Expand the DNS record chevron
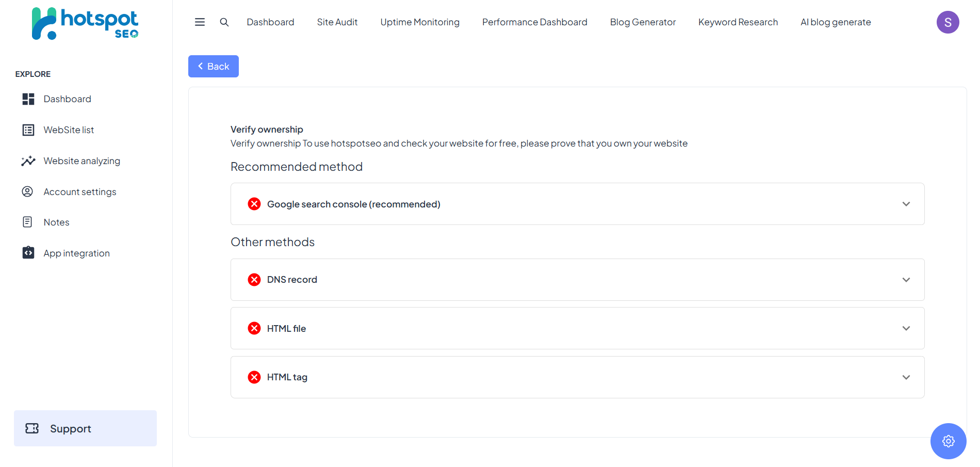The image size is (980, 467). (x=906, y=280)
